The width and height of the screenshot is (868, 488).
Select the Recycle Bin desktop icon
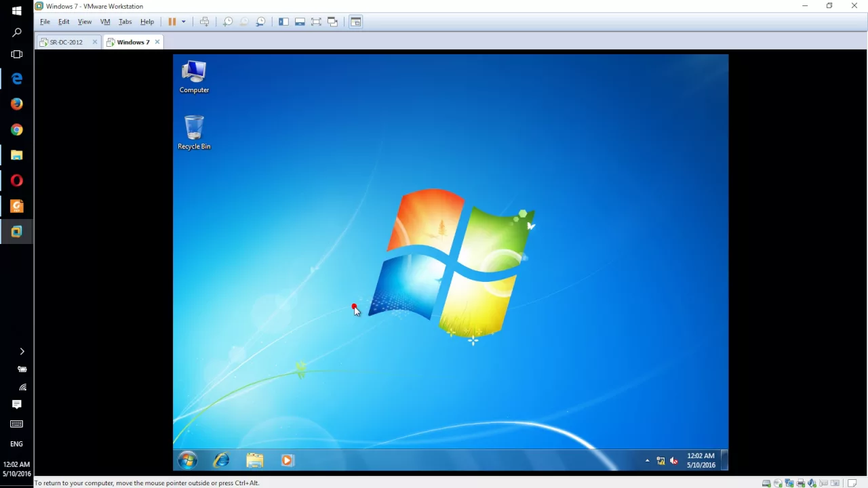click(194, 132)
